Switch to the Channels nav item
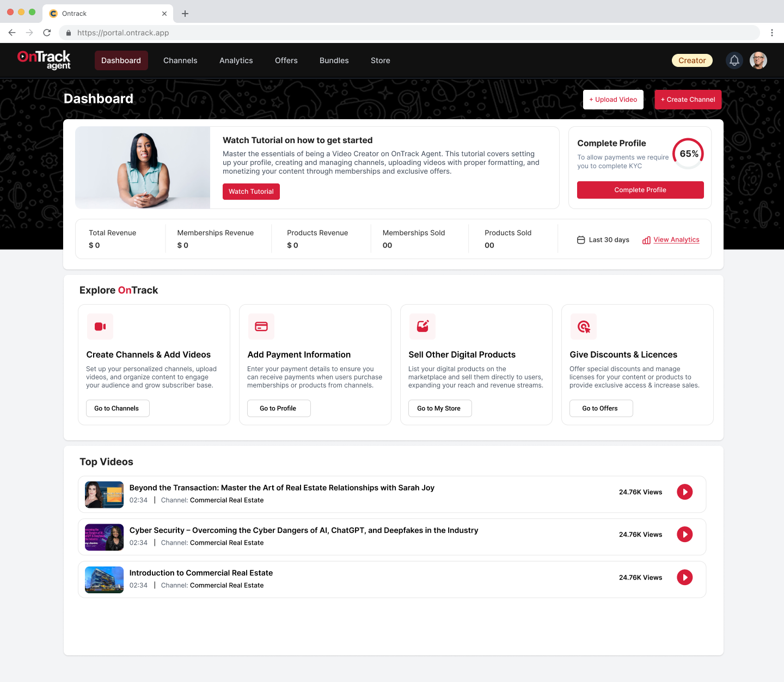Image resolution: width=784 pixels, height=682 pixels. [180, 60]
